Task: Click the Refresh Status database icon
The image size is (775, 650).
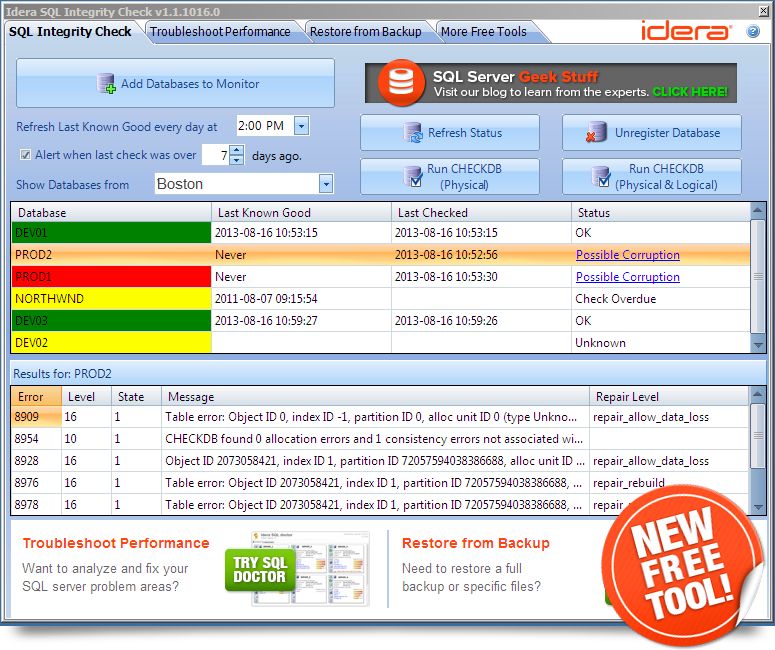Action: [x=412, y=132]
